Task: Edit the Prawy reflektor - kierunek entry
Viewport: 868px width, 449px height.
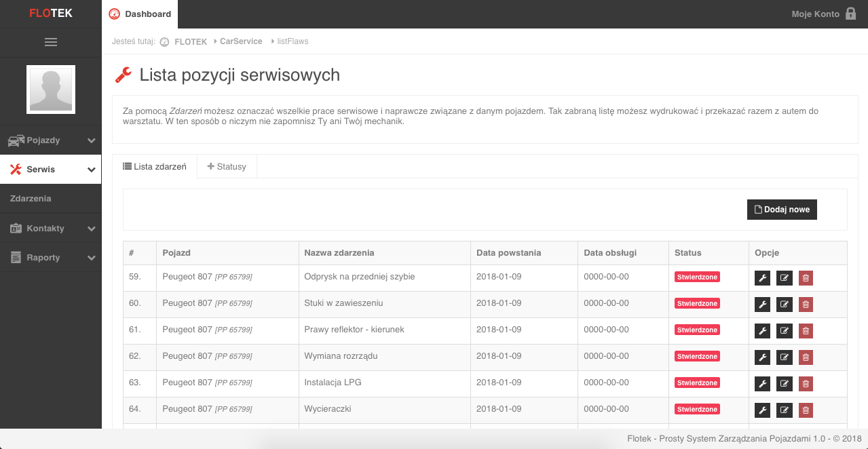Action: [x=785, y=330]
